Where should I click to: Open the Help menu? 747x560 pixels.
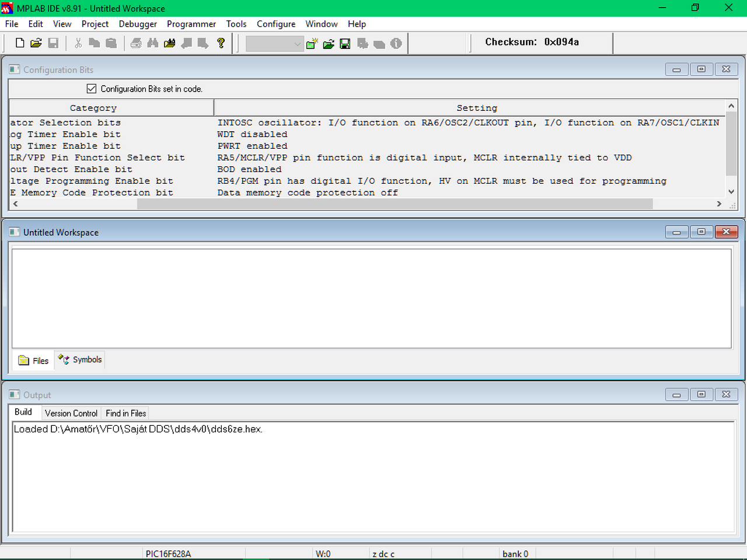[x=357, y=24]
